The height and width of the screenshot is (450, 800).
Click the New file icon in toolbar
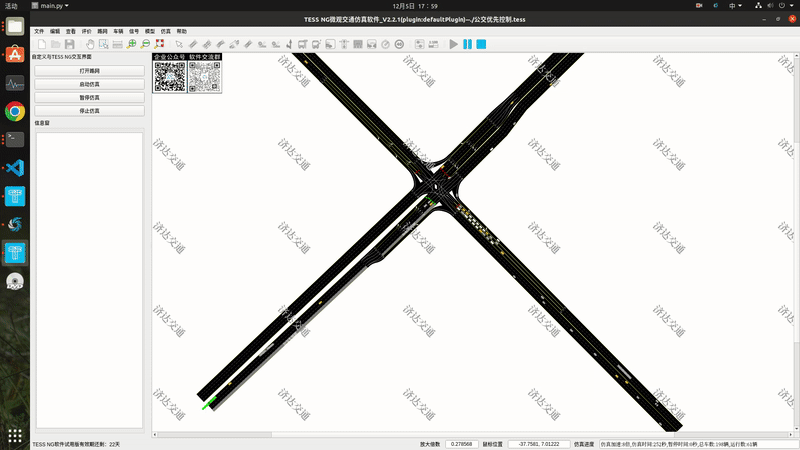point(42,44)
